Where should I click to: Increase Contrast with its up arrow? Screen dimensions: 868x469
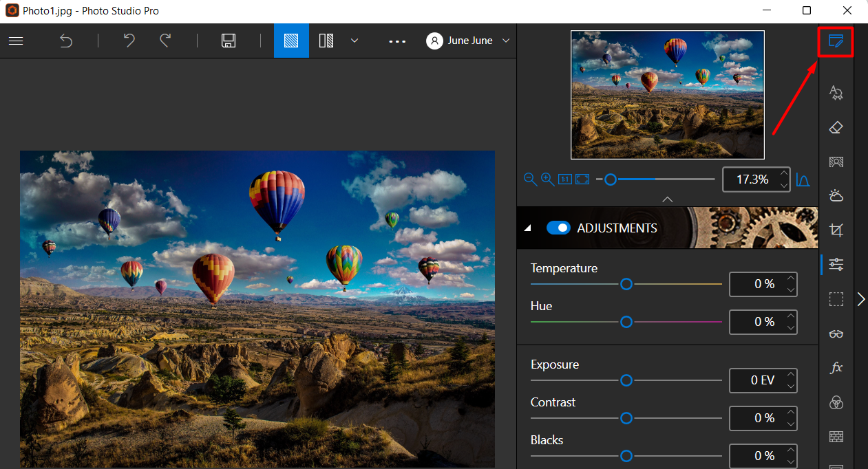tap(791, 412)
